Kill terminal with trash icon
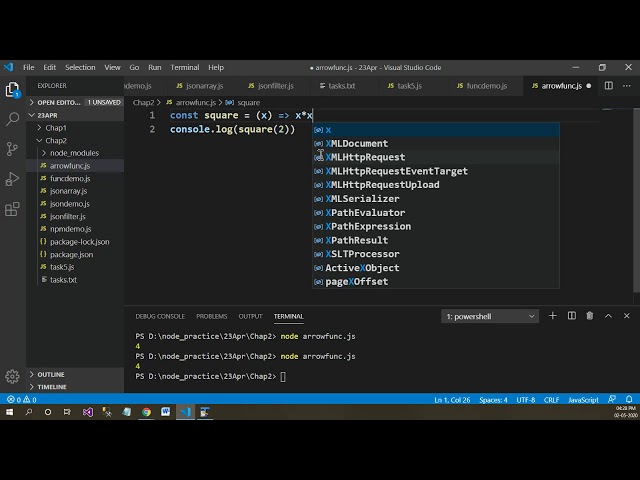This screenshot has width=640, height=480. click(x=590, y=316)
